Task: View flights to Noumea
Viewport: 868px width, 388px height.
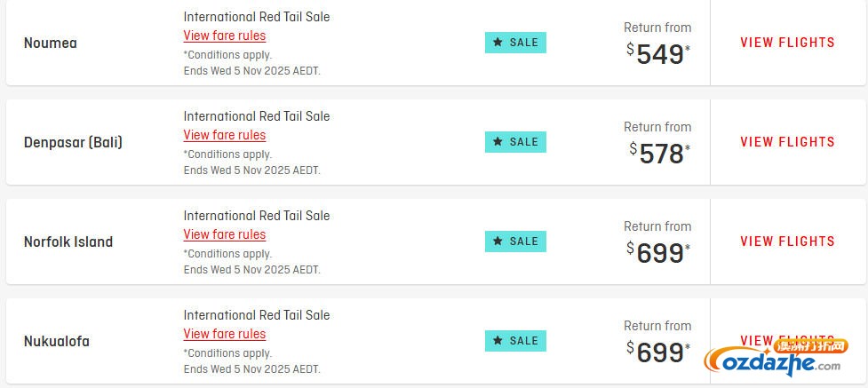Action: [787, 43]
